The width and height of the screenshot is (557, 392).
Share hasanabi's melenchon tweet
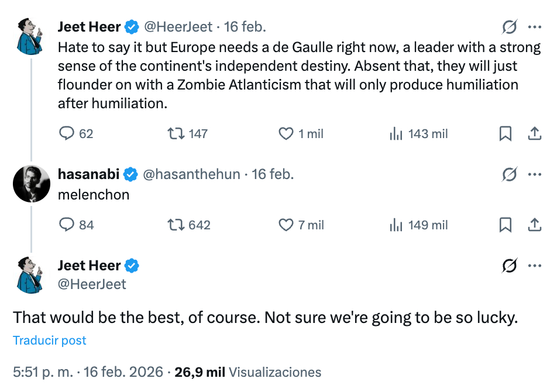click(534, 225)
